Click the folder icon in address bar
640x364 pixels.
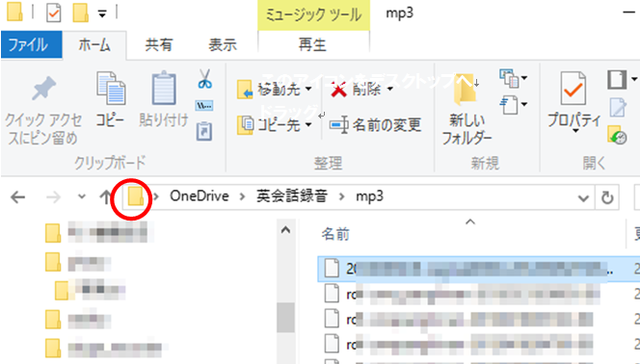[136, 196]
